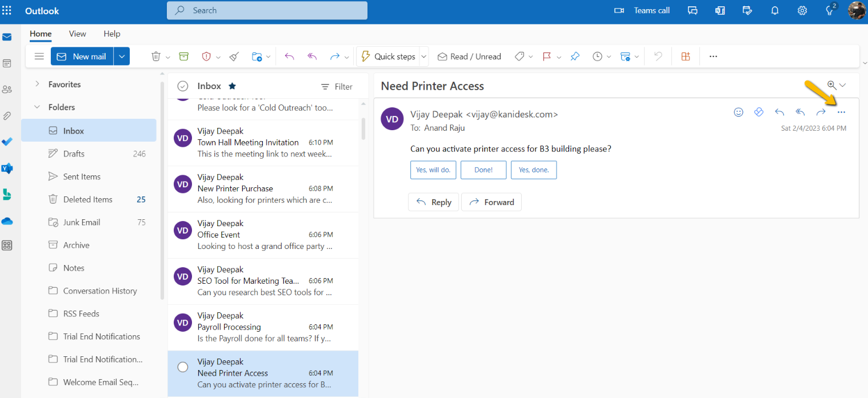
Task: Open the Help menu
Action: pyautogui.click(x=111, y=34)
